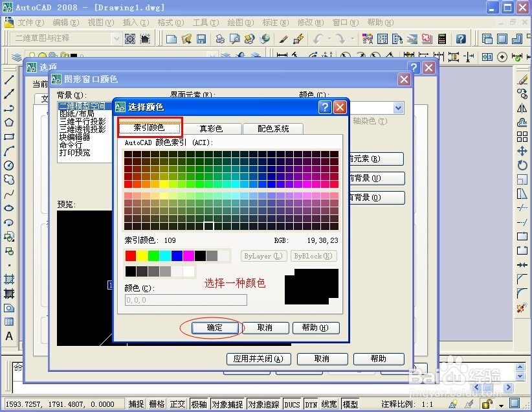This screenshot has height=412, width=532.
Task: Toggle 捕捉 (Snap) in the status bar
Action: click(137, 404)
